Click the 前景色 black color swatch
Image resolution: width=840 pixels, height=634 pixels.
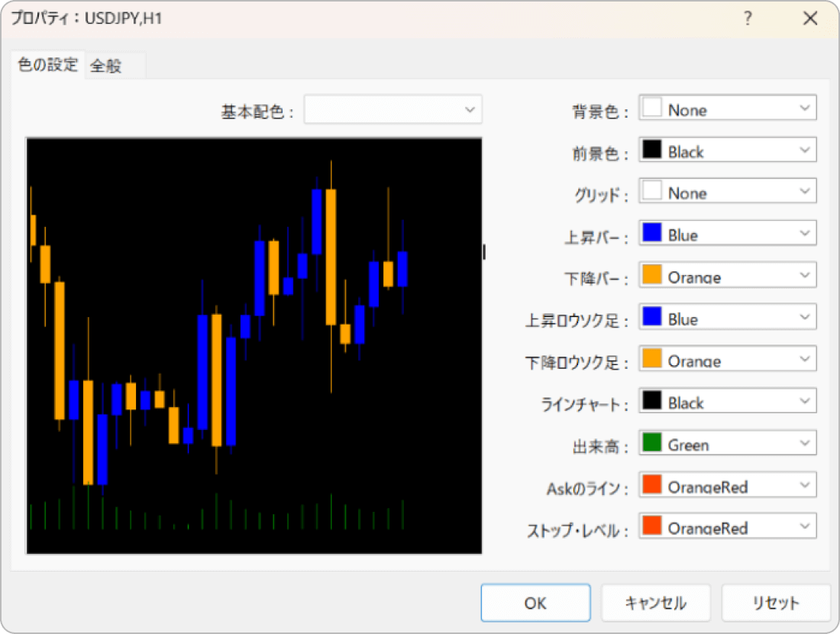click(x=652, y=149)
